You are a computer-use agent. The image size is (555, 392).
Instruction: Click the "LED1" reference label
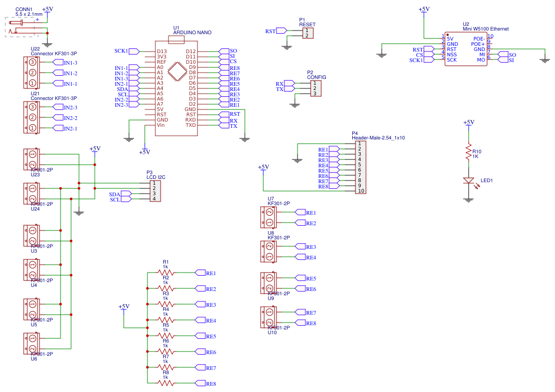487,180
